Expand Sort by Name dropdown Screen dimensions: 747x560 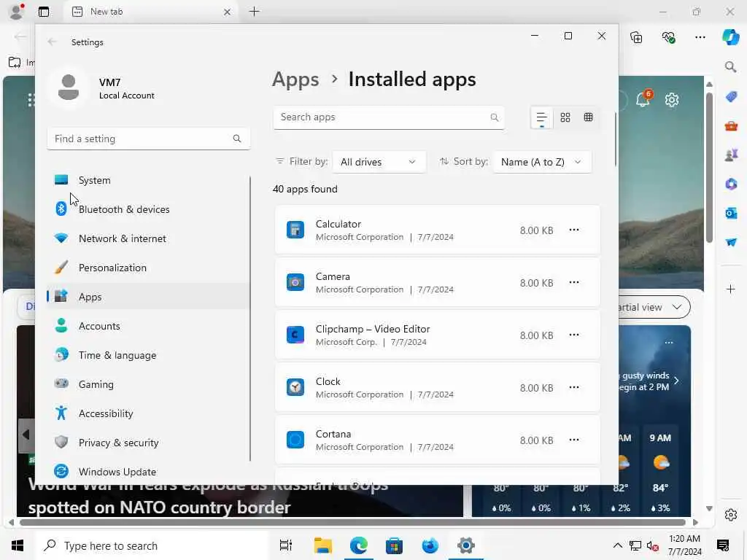pos(542,162)
